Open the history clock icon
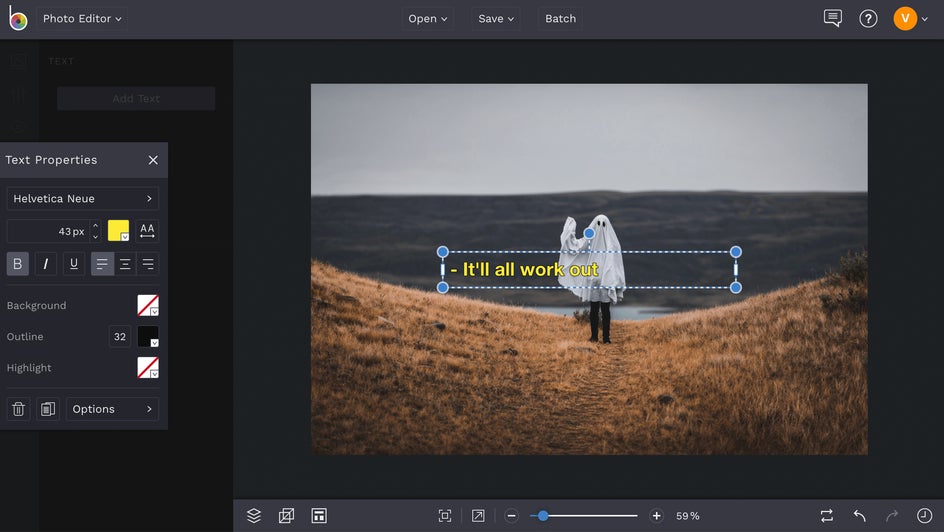 [x=924, y=516]
